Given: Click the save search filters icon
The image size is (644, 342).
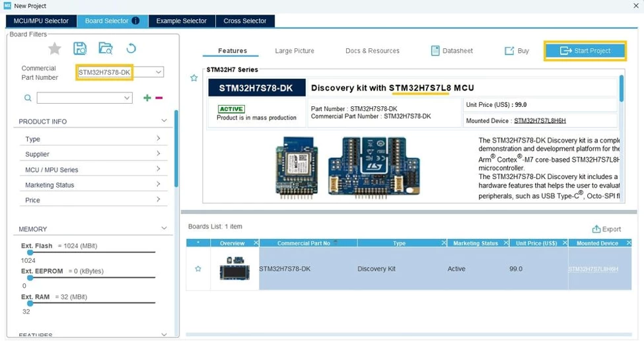Looking at the screenshot, I should [80, 48].
